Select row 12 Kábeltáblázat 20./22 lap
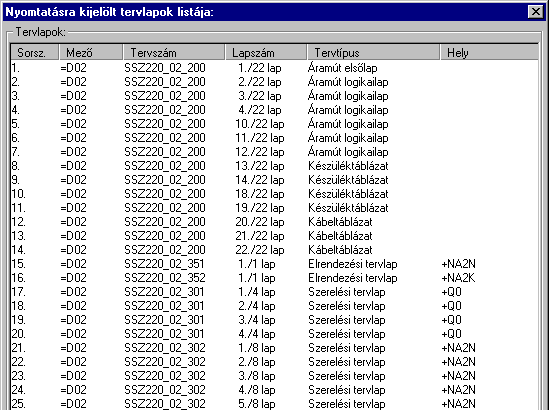549x410 pixels. pyautogui.click(x=274, y=222)
